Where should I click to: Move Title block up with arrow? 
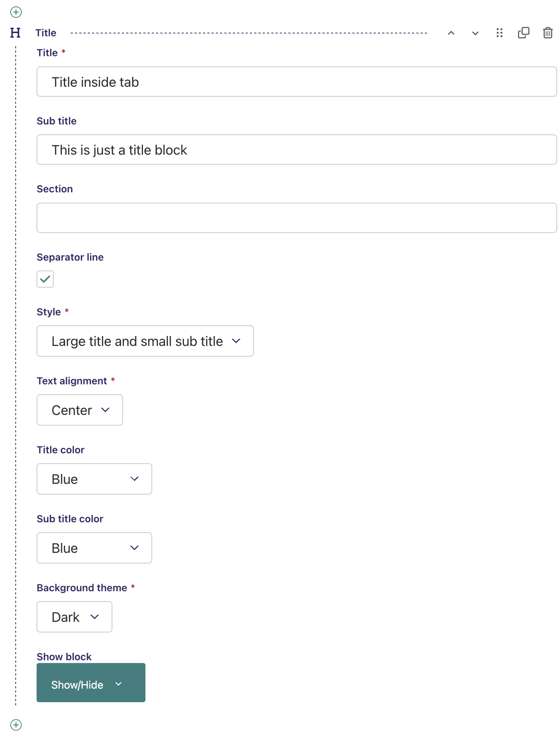pos(451,33)
